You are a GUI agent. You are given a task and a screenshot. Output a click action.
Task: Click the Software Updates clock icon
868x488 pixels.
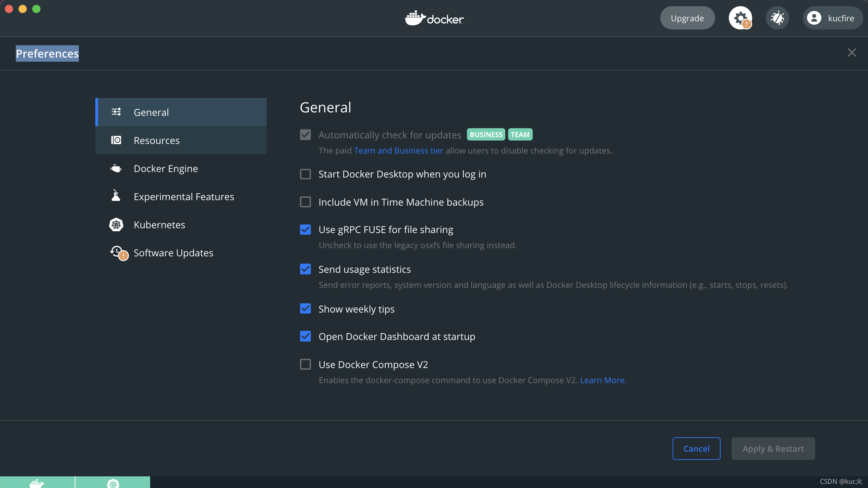[118, 253]
